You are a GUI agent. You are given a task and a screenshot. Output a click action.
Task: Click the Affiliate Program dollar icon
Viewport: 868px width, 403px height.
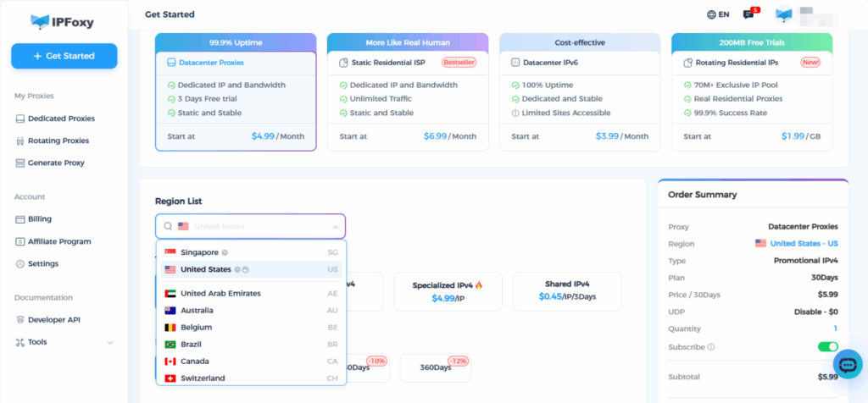point(20,241)
